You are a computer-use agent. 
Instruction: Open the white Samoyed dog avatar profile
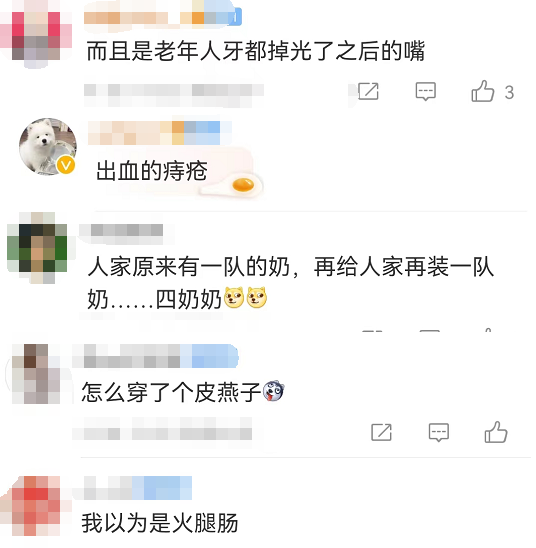pyautogui.click(x=48, y=147)
